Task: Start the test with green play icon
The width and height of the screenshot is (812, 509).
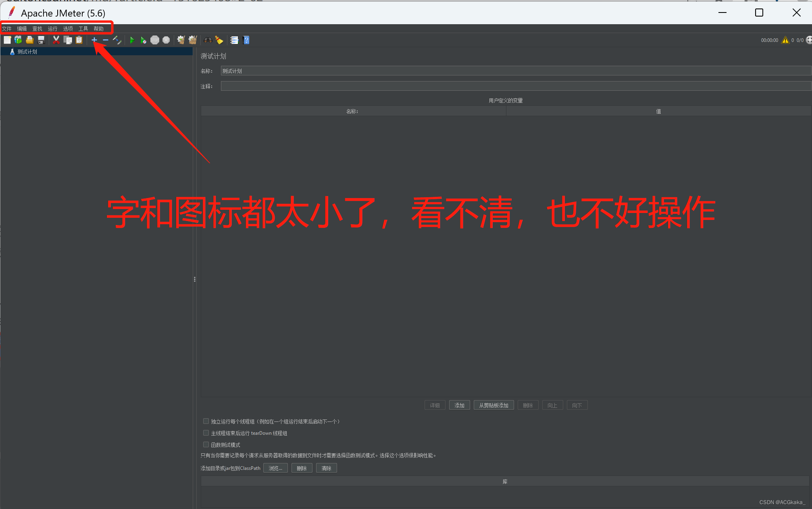Action: coord(132,40)
